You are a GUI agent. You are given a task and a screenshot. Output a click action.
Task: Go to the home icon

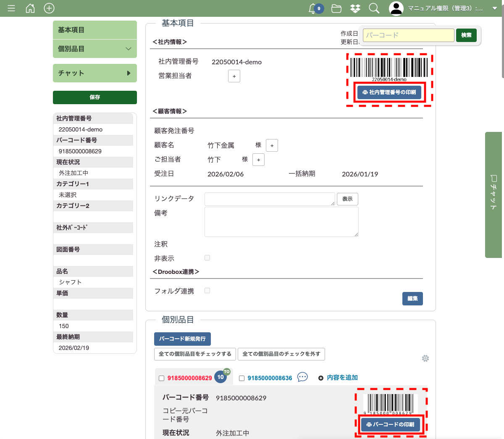pyautogui.click(x=30, y=8)
